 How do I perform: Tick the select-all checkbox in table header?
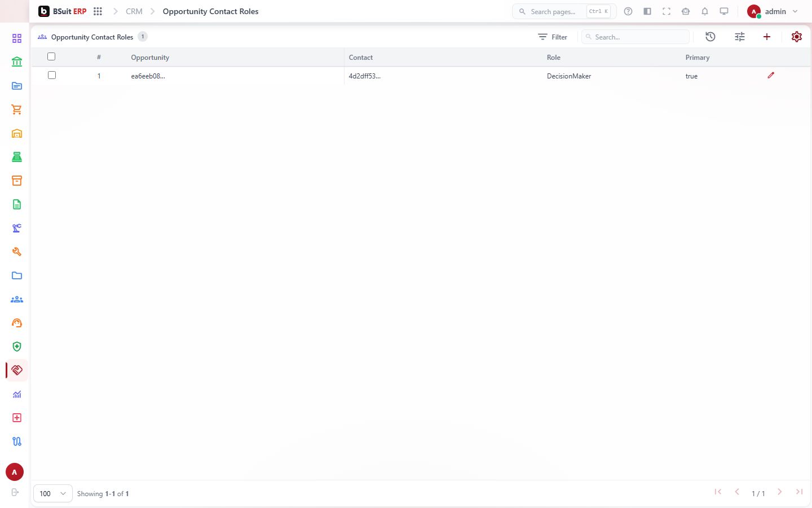click(x=51, y=56)
